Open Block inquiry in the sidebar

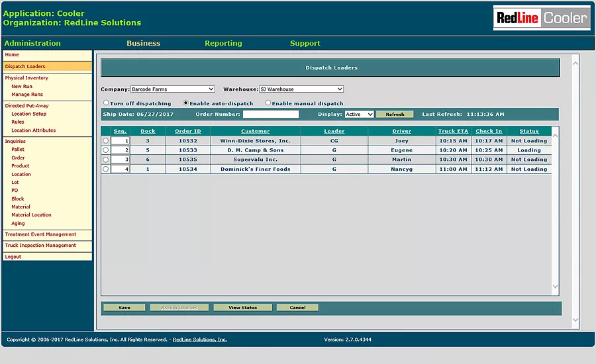[17, 199]
